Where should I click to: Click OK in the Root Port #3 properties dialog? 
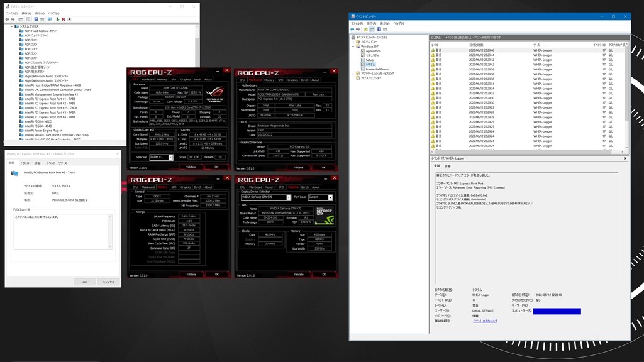[85, 282]
